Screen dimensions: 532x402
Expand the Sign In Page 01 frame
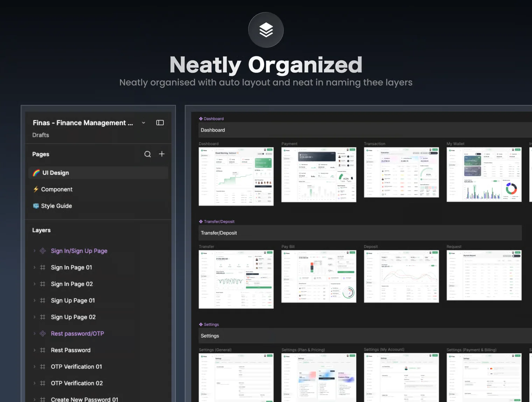click(34, 268)
